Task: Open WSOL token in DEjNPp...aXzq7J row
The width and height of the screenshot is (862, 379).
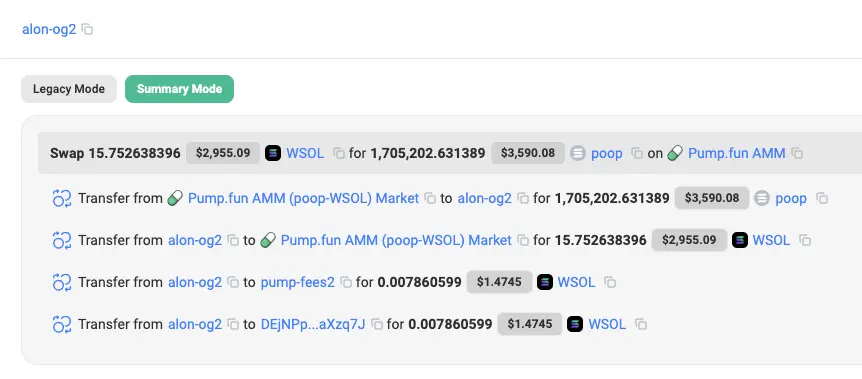Action: [607, 325]
